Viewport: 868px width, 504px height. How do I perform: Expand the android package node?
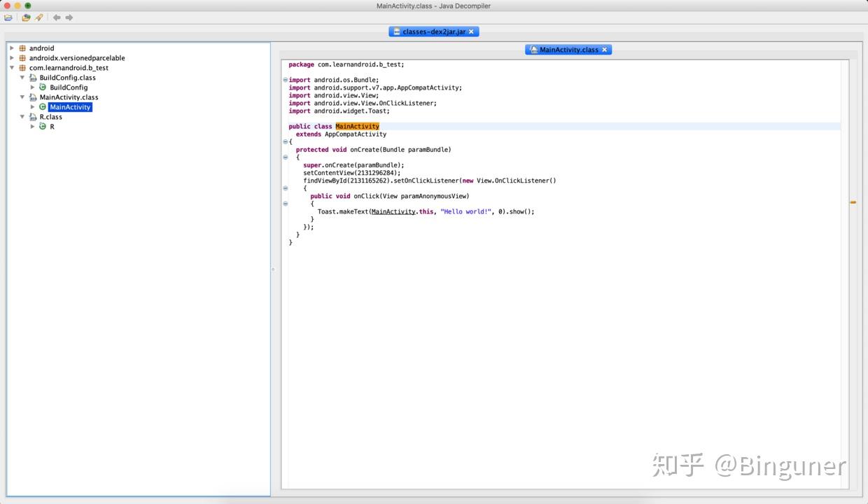12,48
